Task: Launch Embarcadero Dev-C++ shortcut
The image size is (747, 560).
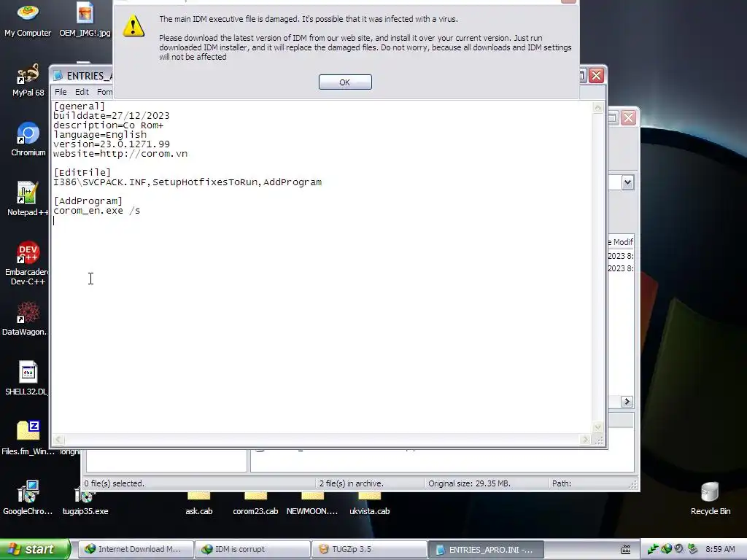Action: (x=26, y=263)
